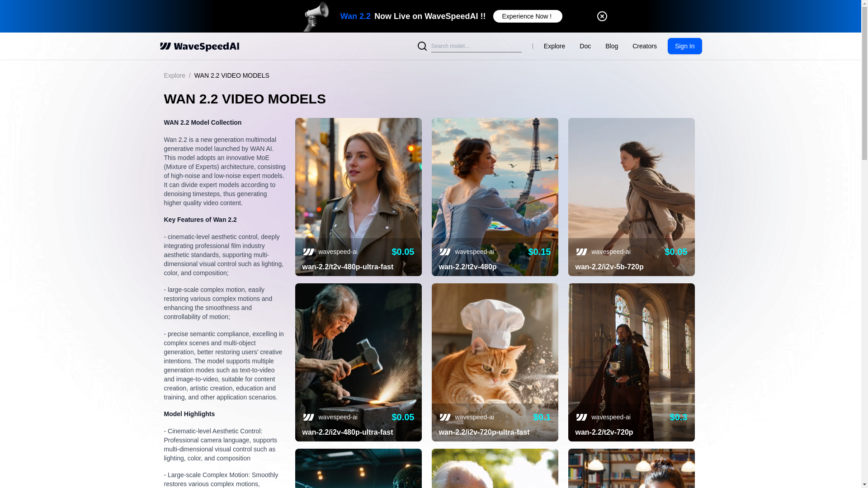
Task: Open the Doc menu item
Action: tap(585, 46)
